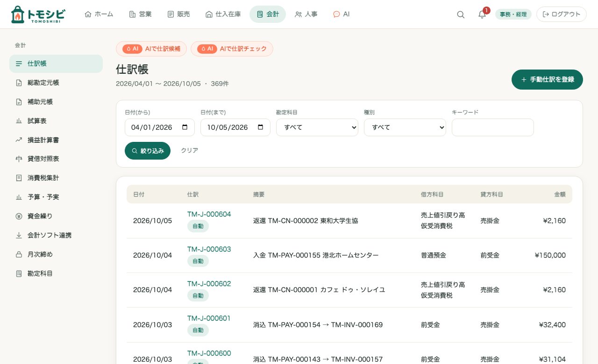Viewport: 598px width, 364px height.
Task: Open calendar picker for 日付(まで)
Action: coord(260,127)
